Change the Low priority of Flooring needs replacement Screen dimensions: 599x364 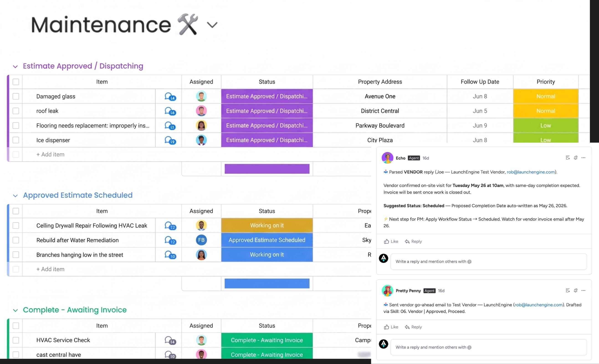coord(546,126)
